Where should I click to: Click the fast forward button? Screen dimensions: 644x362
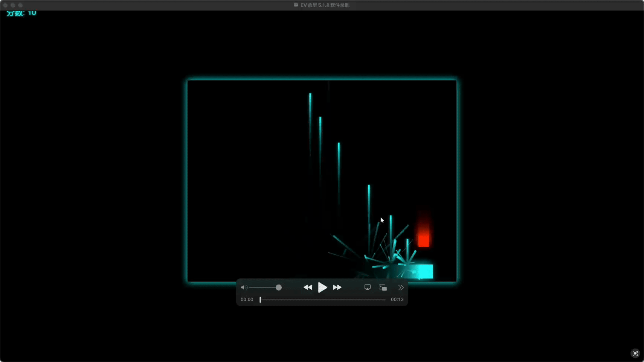tap(337, 287)
